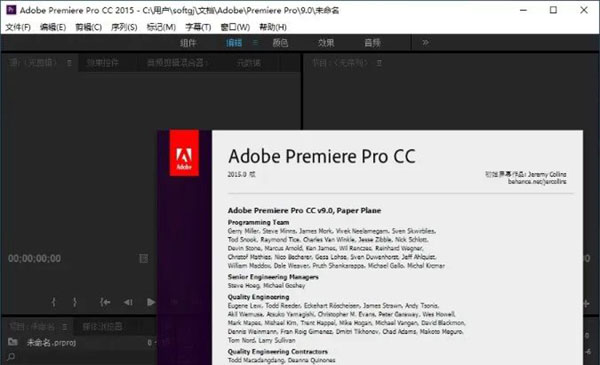Click the Go to In point button

105,302
